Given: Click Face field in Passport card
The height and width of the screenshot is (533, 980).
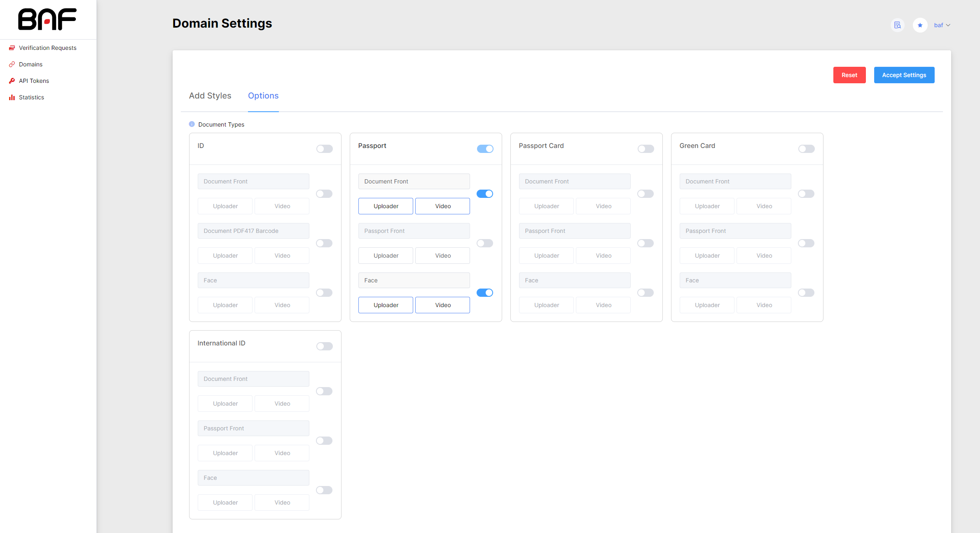Looking at the screenshot, I should pos(414,280).
